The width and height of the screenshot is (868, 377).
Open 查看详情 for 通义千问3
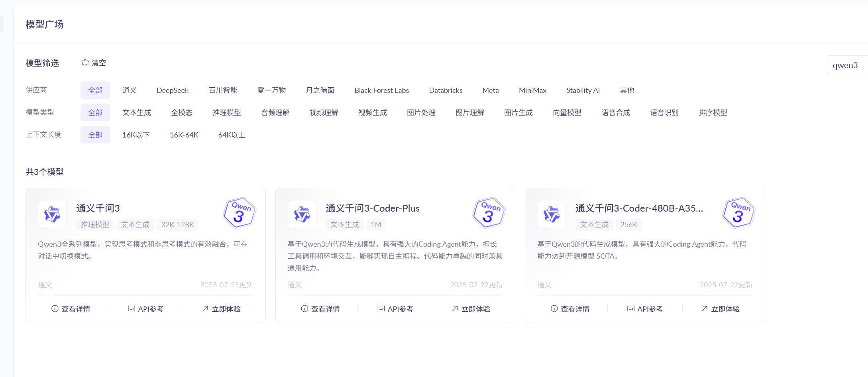click(71, 309)
